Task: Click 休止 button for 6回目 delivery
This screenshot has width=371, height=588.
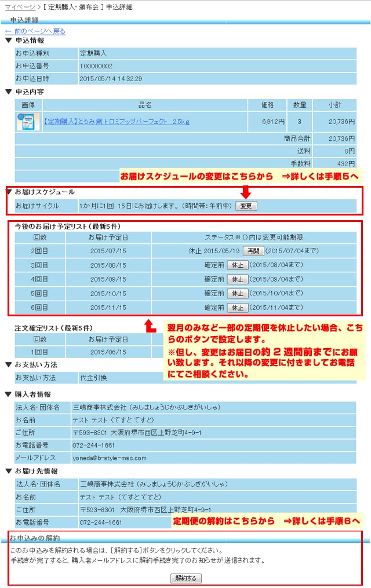Action: 238,308
